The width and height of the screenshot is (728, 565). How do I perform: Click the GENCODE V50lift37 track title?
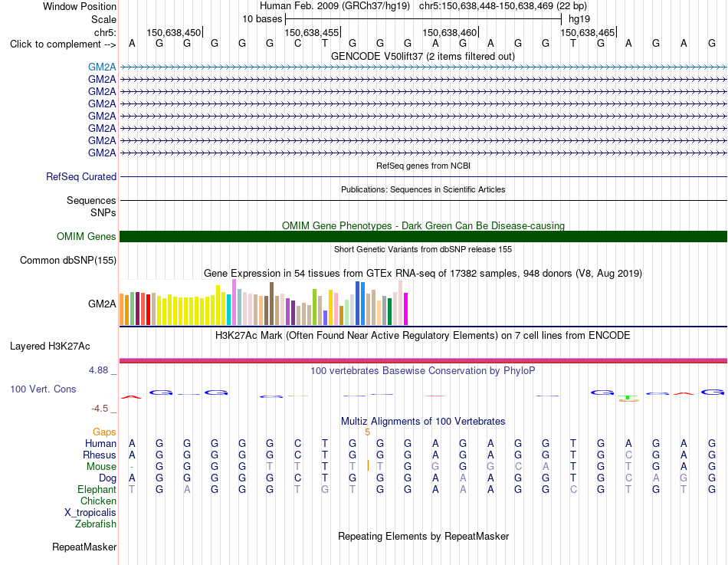422,56
